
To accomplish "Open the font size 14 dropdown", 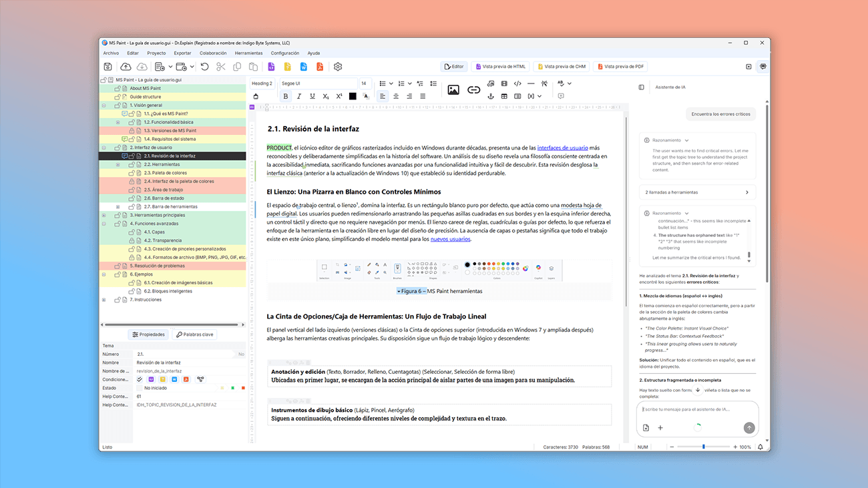I will 365,83.
